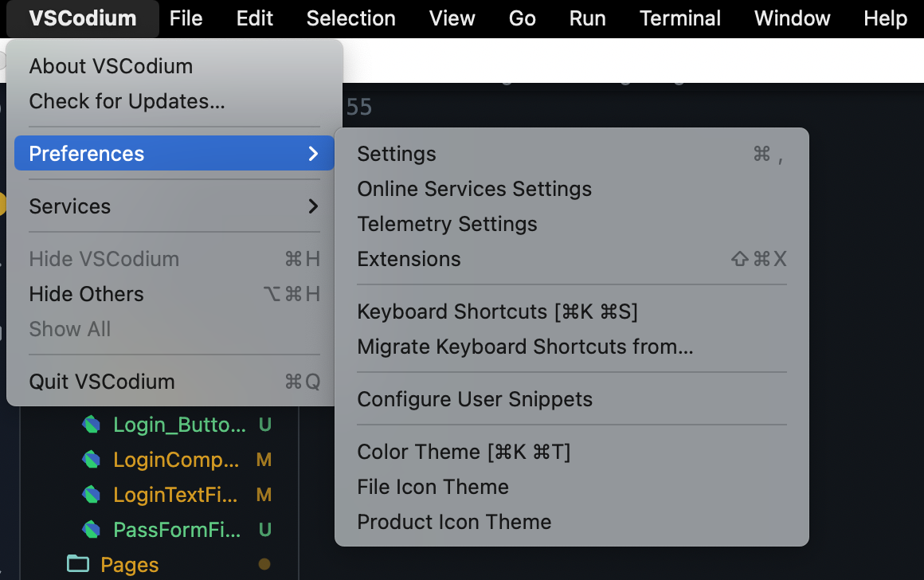924x580 pixels.
Task: Click U git status on PassFormFi...
Action: 265,530
